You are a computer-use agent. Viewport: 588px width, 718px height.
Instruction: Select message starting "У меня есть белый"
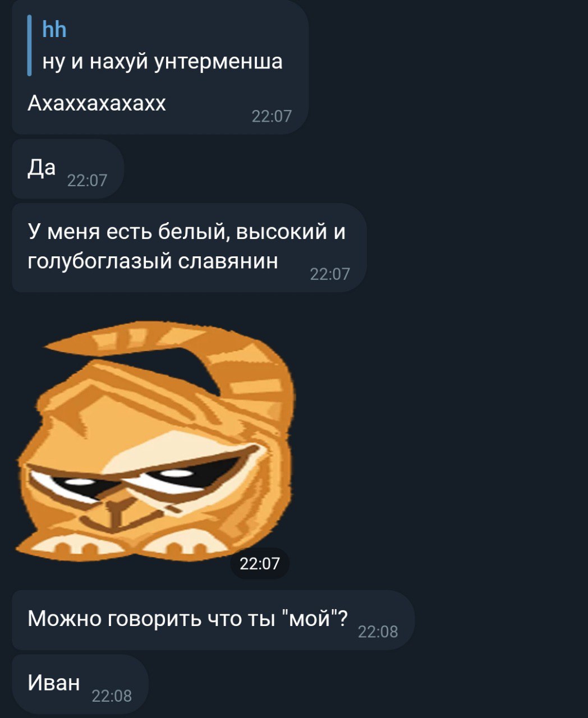click(x=189, y=247)
